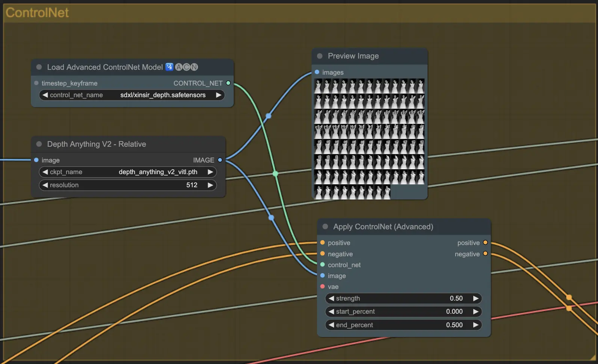Click the positive output socket on Apply ControlNet
598x364 pixels.
tap(485, 242)
